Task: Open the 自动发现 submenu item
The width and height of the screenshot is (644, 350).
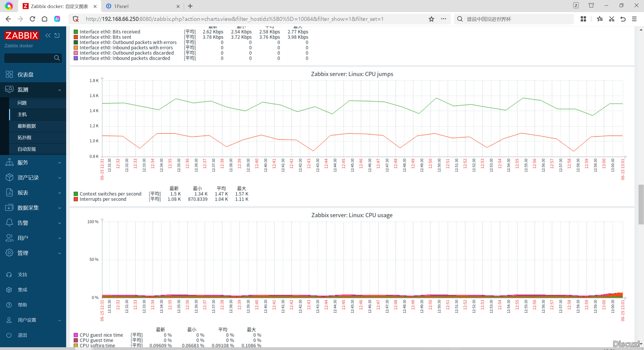Action: click(38, 149)
